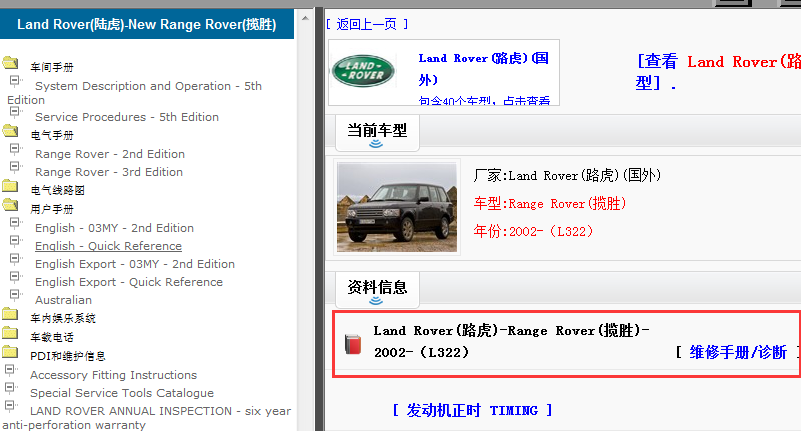Select the 当前车型 tab
The width and height of the screenshot is (801, 431).
coord(377,132)
